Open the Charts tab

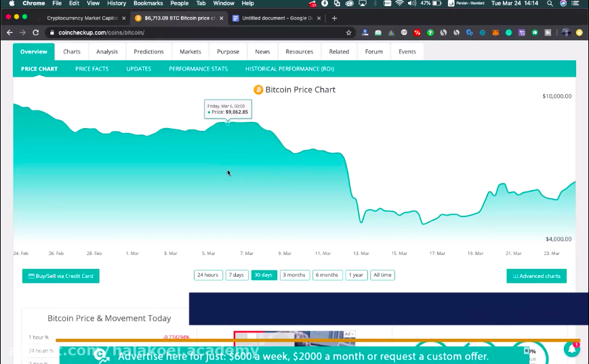click(x=72, y=52)
